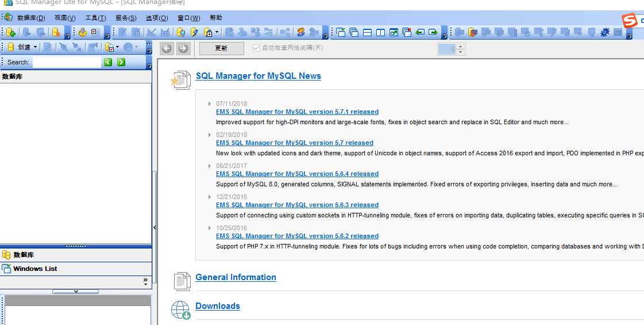Screen dimensions: 644x325
Task: Expand the 12/21/2016 news entry triangle
Action: [x=210, y=197]
